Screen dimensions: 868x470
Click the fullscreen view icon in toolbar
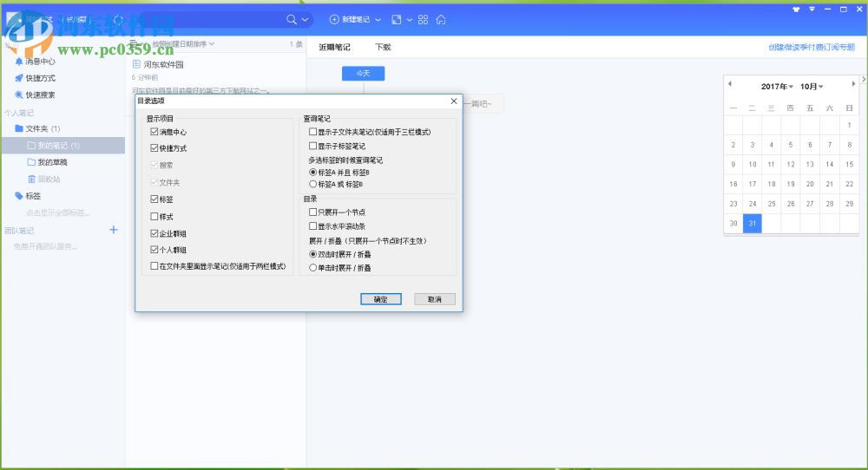click(x=397, y=20)
